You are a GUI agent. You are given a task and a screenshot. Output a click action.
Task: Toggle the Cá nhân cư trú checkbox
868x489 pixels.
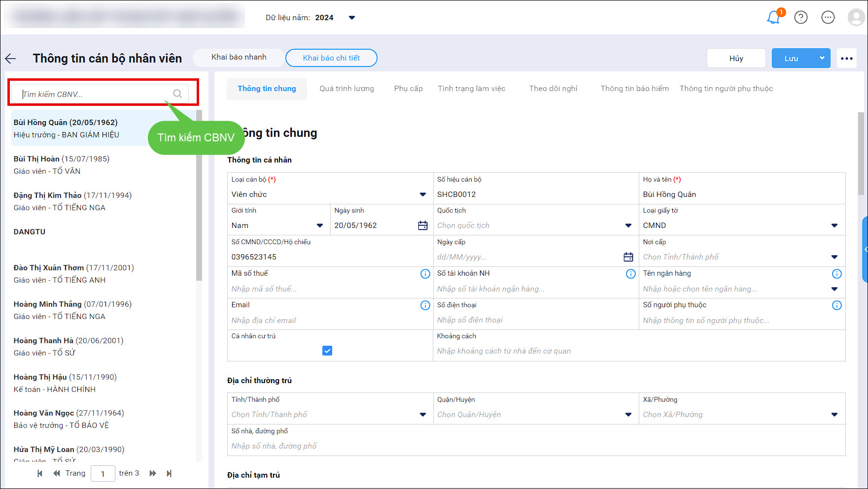pos(327,351)
